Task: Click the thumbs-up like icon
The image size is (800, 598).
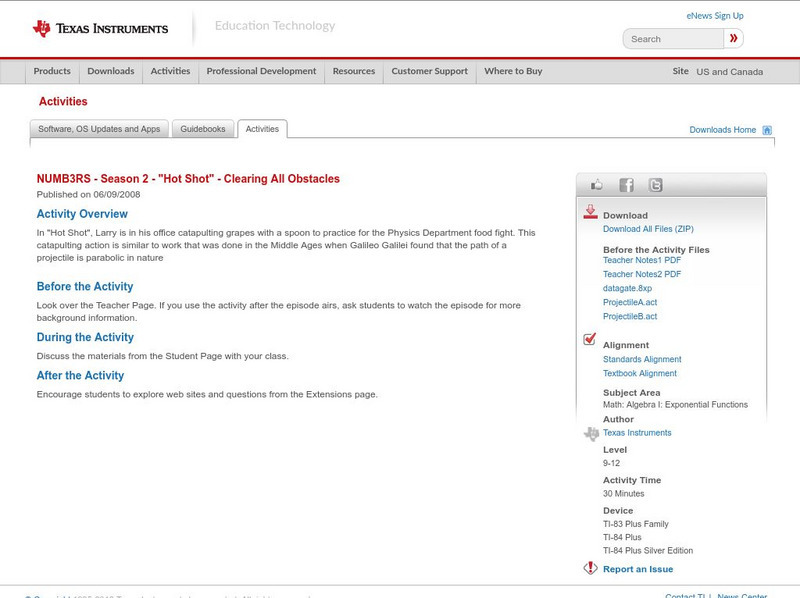Action: pos(596,185)
